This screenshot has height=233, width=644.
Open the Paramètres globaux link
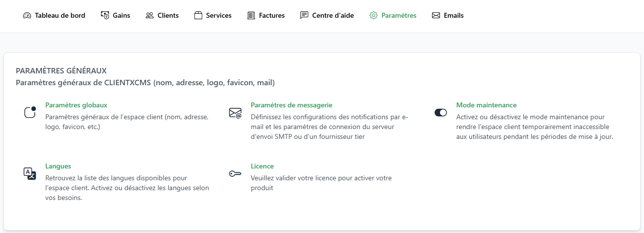76,105
